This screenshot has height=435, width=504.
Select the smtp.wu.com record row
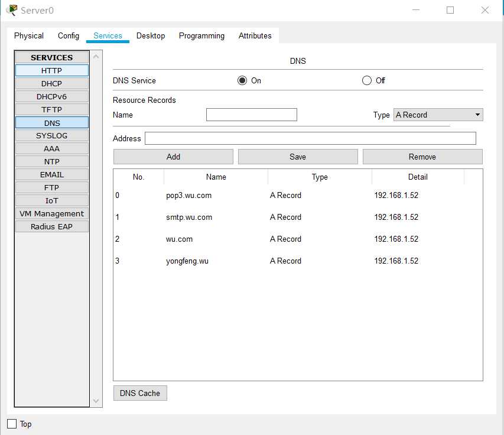tap(298, 217)
